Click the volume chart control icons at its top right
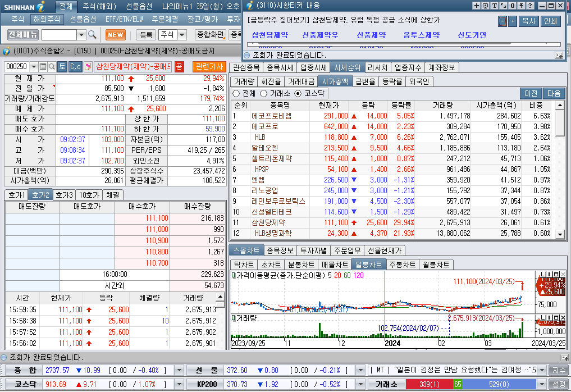Screen dimensions: 571x392 (x=552, y=318)
